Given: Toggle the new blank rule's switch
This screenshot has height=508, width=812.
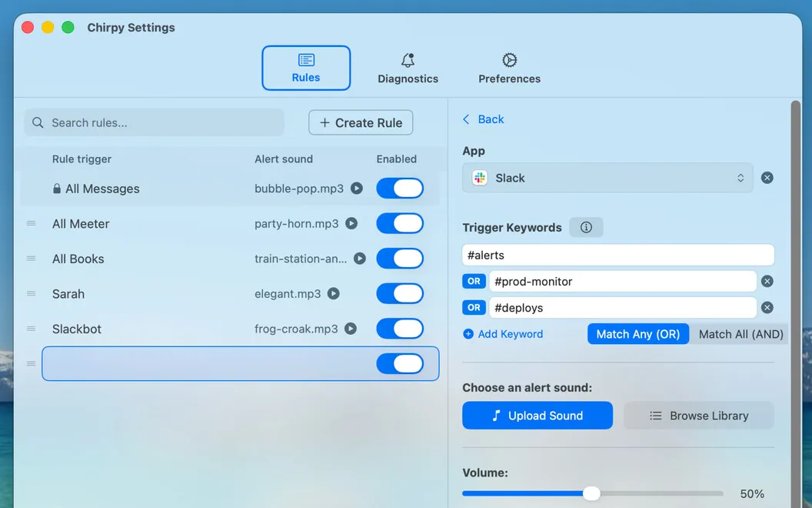Looking at the screenshot, I should pyautogui.click(x=400, y=363).
